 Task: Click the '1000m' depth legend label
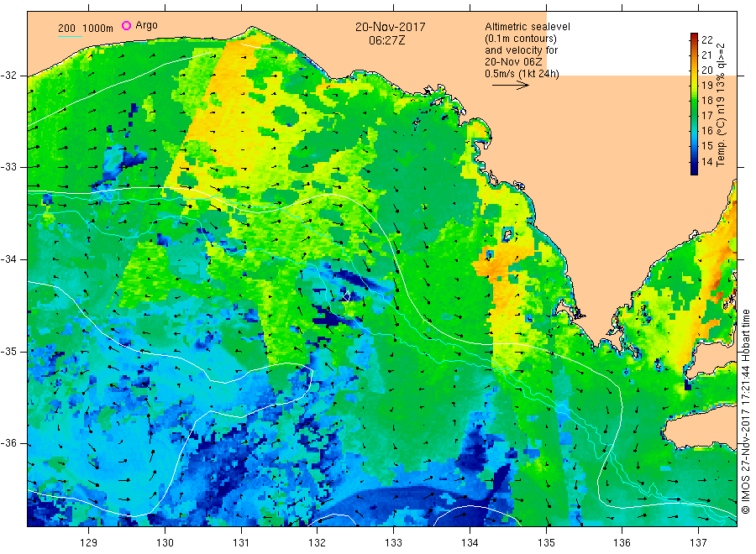pos(98,29)
